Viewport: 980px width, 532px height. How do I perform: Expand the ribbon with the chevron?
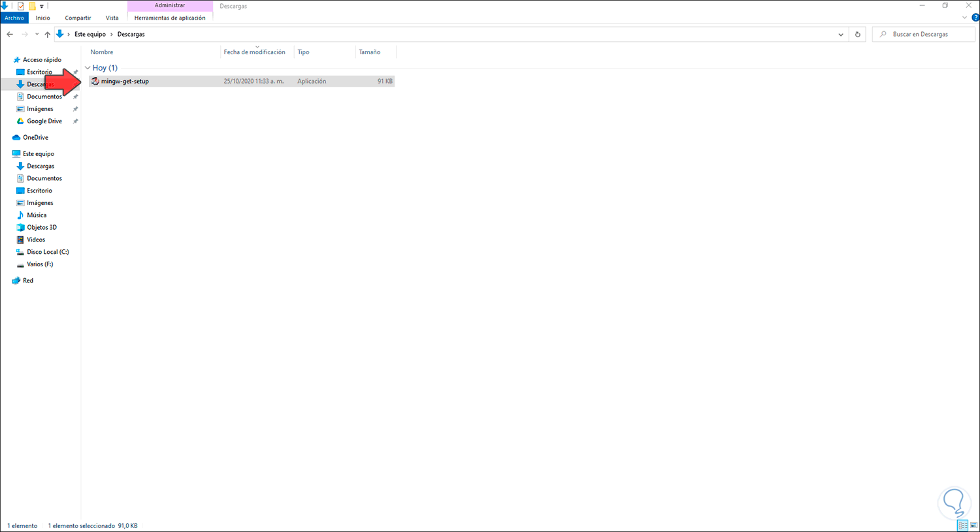964,18
